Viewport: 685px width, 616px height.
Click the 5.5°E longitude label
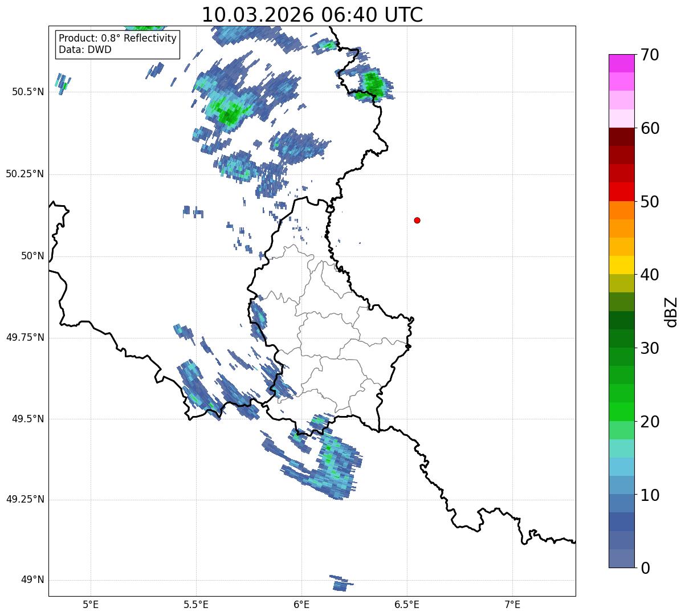tap(196, 605)
